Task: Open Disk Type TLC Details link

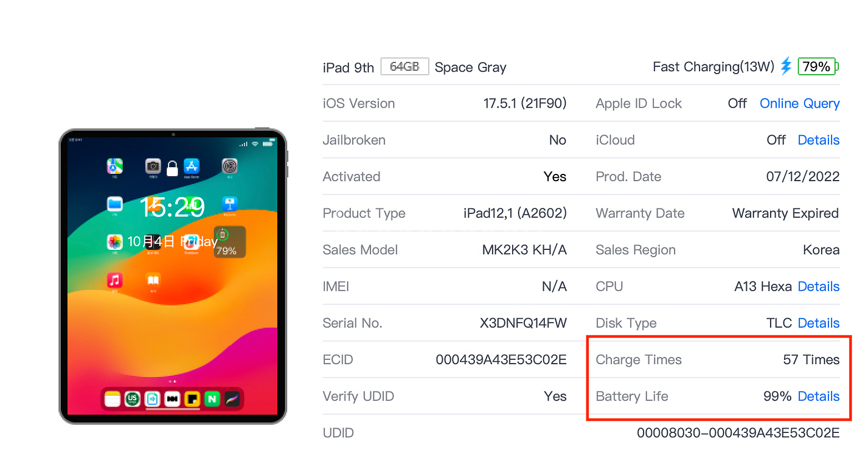Action: tap(818, 323)
